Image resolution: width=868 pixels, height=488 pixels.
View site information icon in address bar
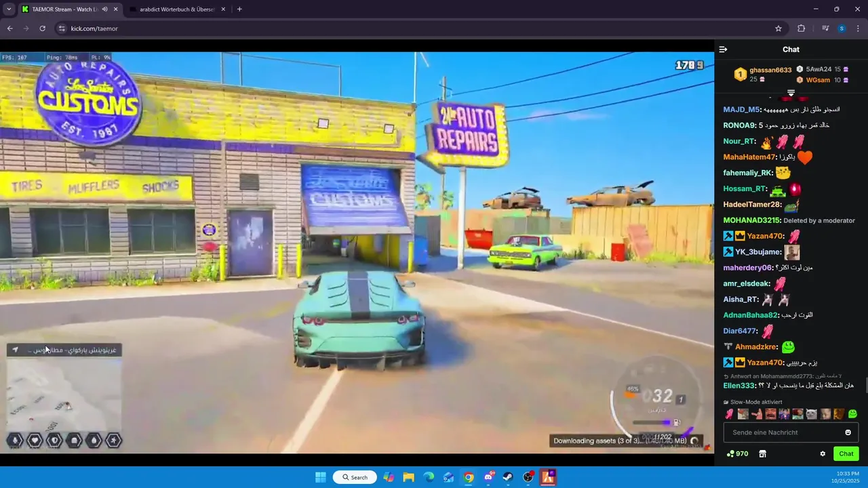tap(62, 28)
